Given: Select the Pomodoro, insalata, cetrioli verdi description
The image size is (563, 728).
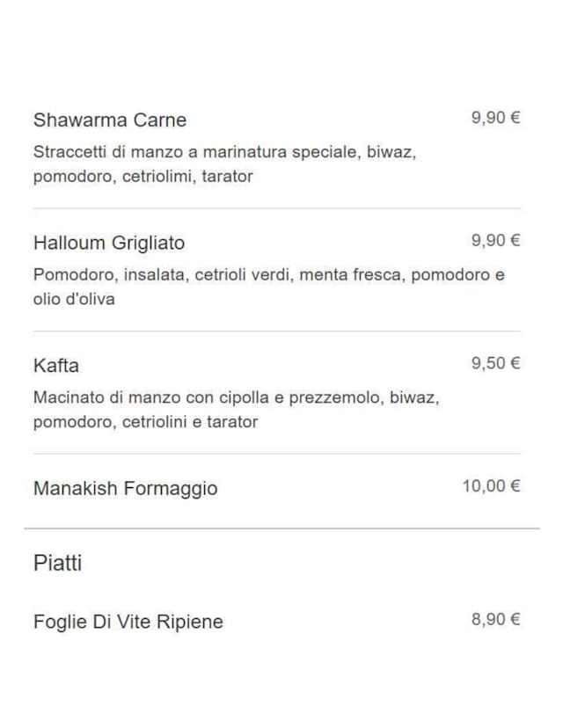Looking at the screenshot, I should 269,275.
